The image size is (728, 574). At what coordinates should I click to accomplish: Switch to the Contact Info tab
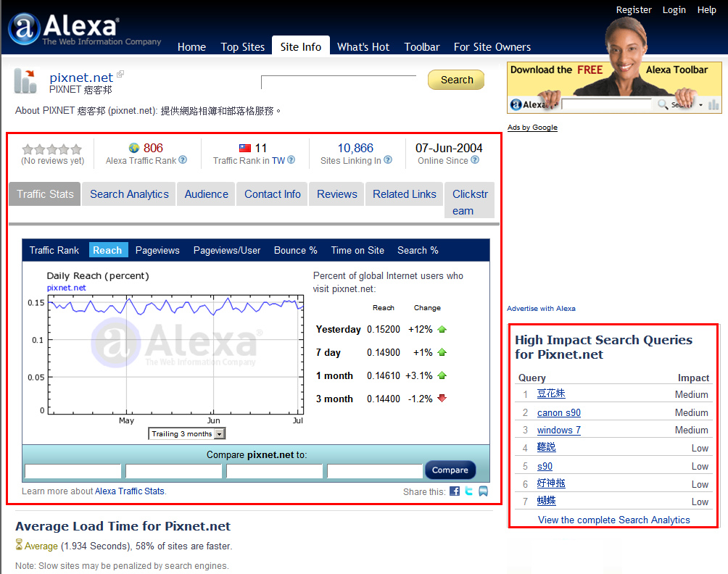(273, 194)
